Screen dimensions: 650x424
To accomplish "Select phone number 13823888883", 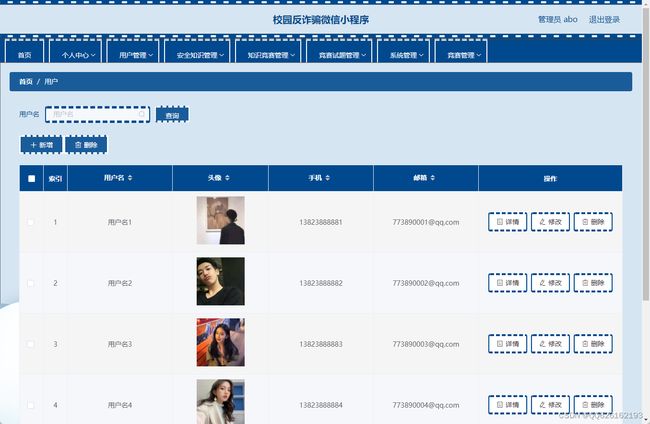I will click(321, 344).
